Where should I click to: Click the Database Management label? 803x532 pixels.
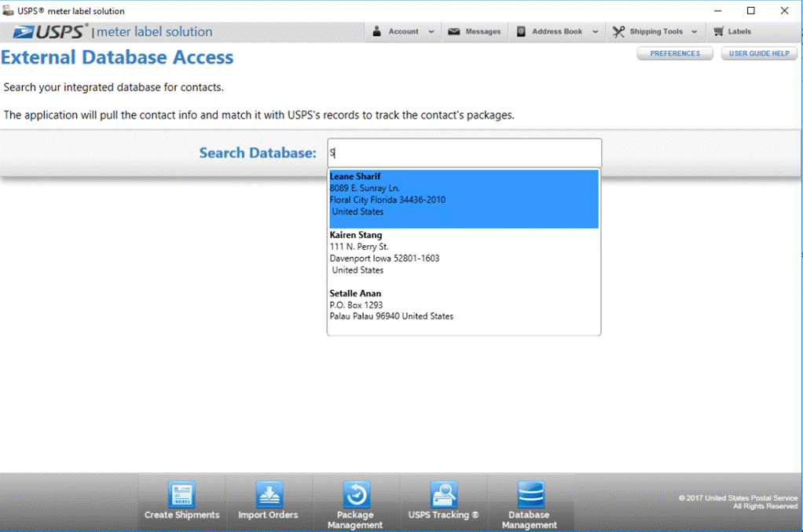click(x=529, y=519)
